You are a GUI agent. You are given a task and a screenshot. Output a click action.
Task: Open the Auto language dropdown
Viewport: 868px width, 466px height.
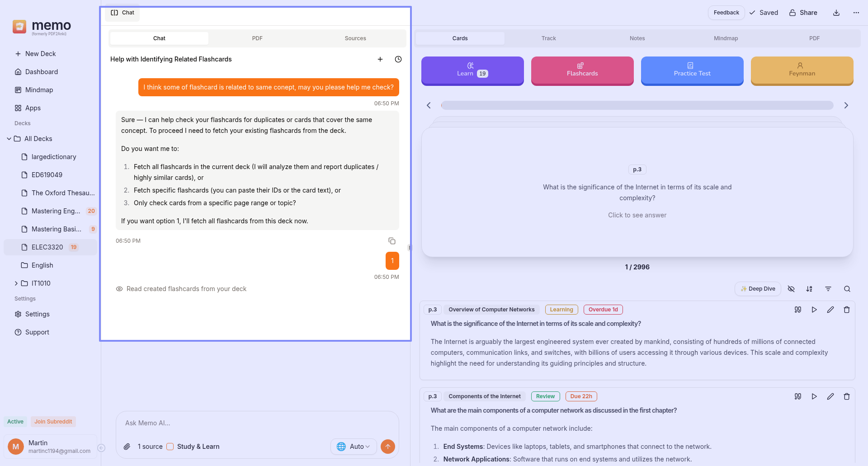click(354, 447)
